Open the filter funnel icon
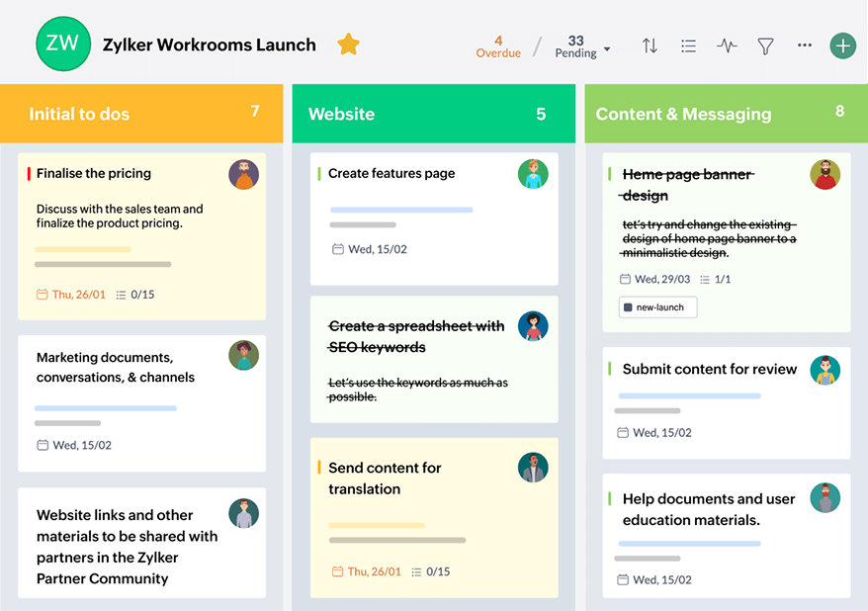 pos(765,45)
